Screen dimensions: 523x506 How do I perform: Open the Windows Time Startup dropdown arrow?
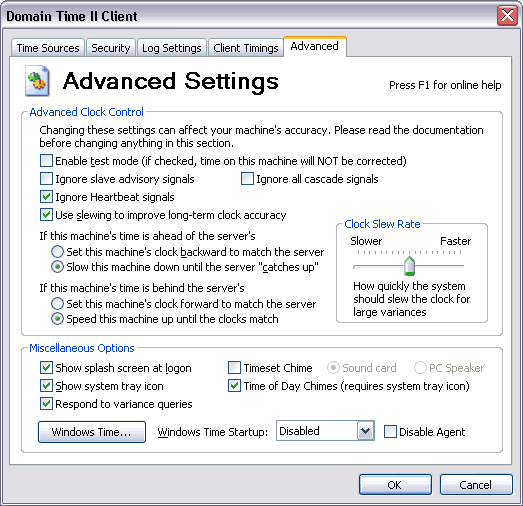(366, 431)
